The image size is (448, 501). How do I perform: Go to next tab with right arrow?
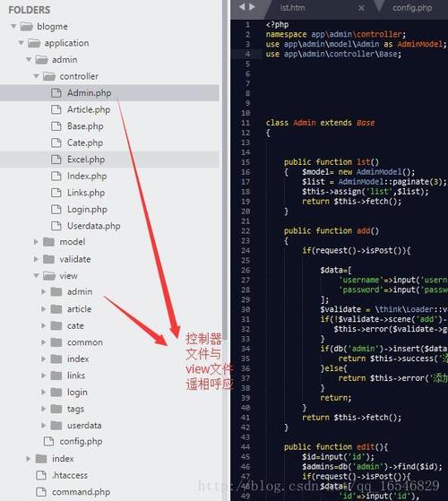point(253,7)
